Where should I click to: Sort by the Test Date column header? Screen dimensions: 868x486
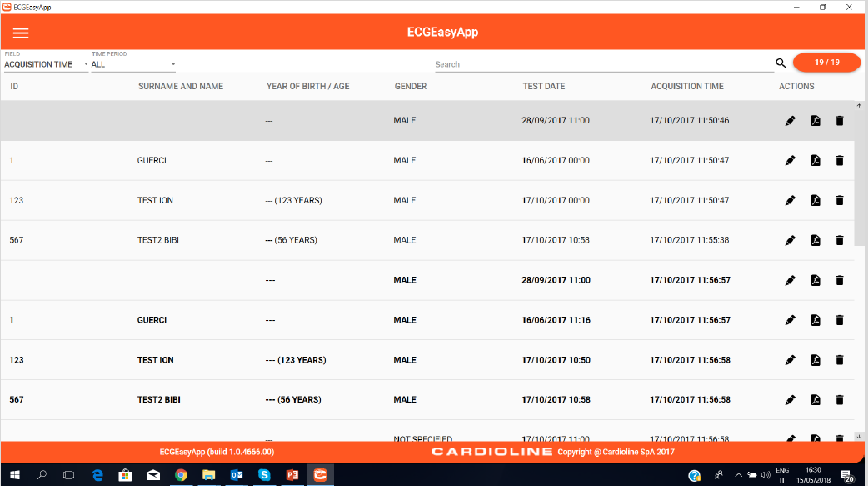click(x=544, y=86)
